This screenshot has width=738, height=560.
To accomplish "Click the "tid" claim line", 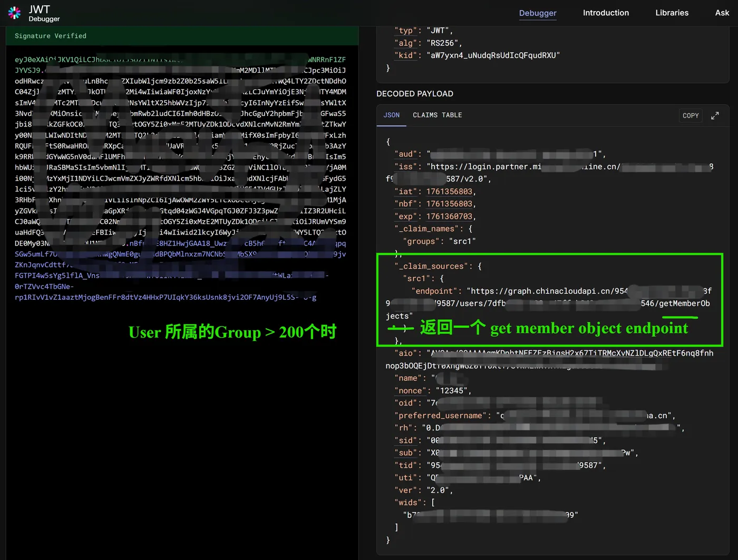I will (500, 465).
